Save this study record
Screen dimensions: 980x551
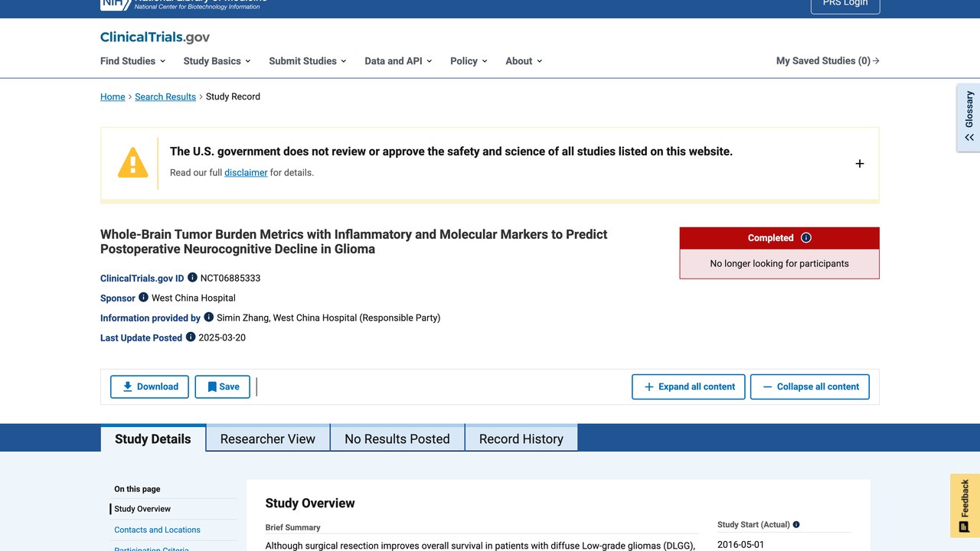point(223,386)
